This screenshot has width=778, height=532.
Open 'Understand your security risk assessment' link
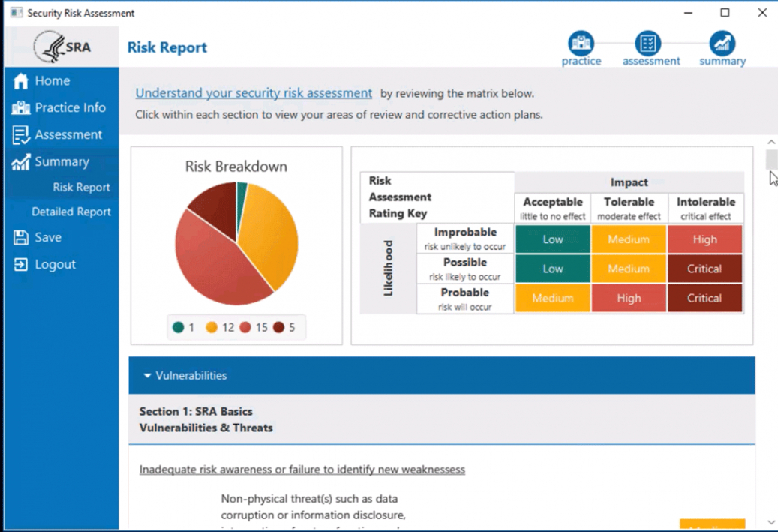[254, 93]
